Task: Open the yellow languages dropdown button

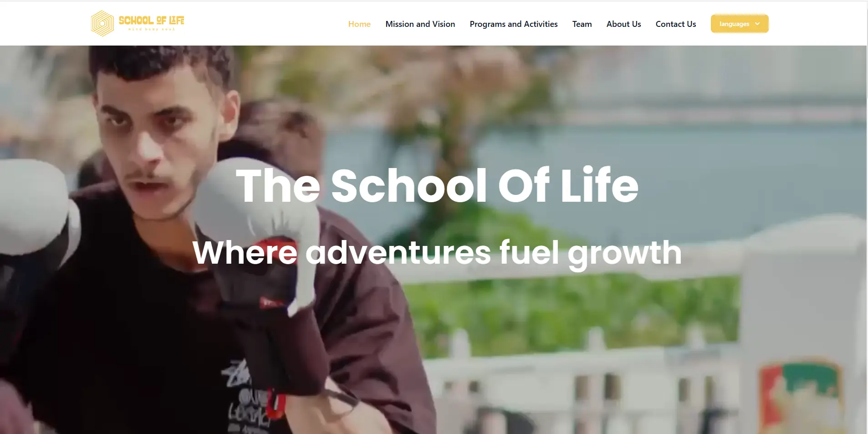Action: tap(740, 24)
